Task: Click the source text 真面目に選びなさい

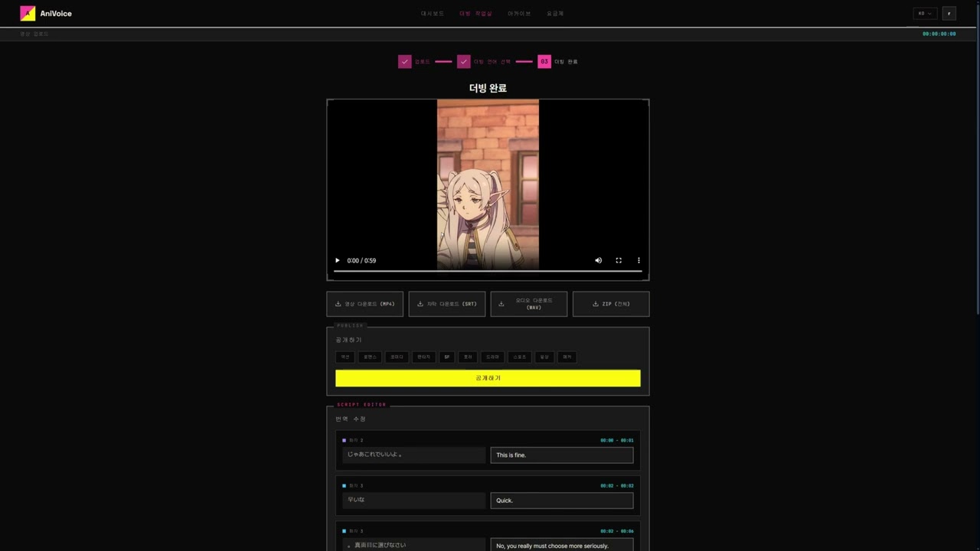Action: tap(378, 545)
